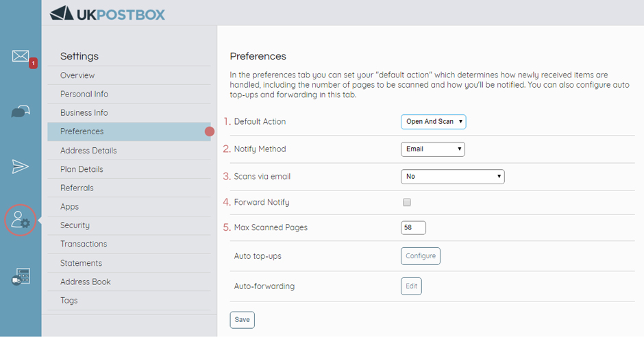Click the chat bubbles support icon
The width and height of the screenshot is (644, 337).
coord(21,112)
